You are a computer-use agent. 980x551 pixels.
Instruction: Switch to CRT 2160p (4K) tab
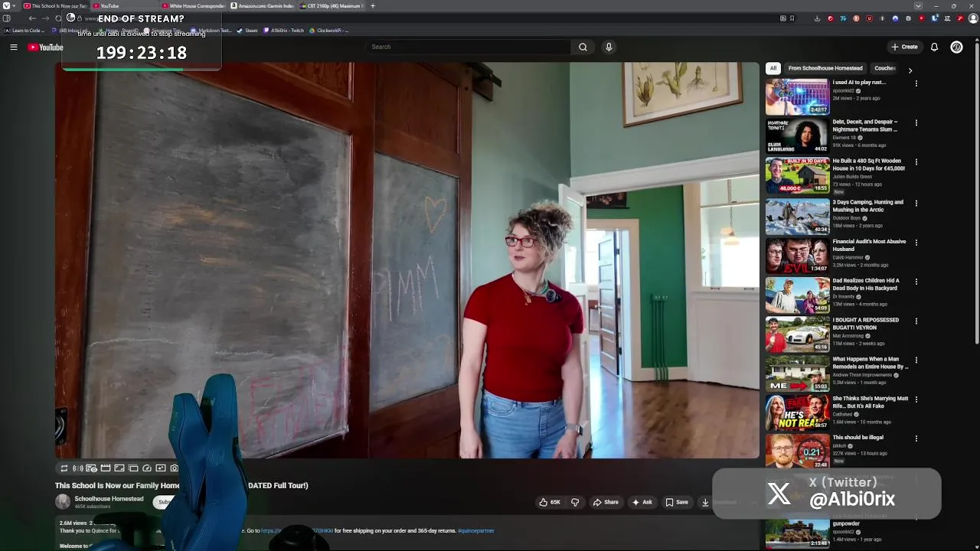click(x=331, y=5)
